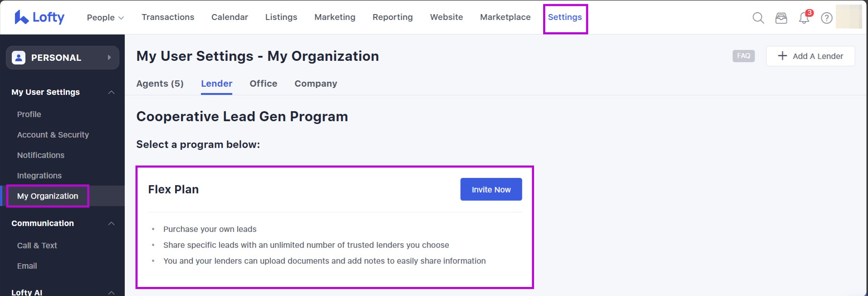The height and width of the screenshot is (296, 868).
Task: Collapse the My User Settings section
Action: (111, 92)
